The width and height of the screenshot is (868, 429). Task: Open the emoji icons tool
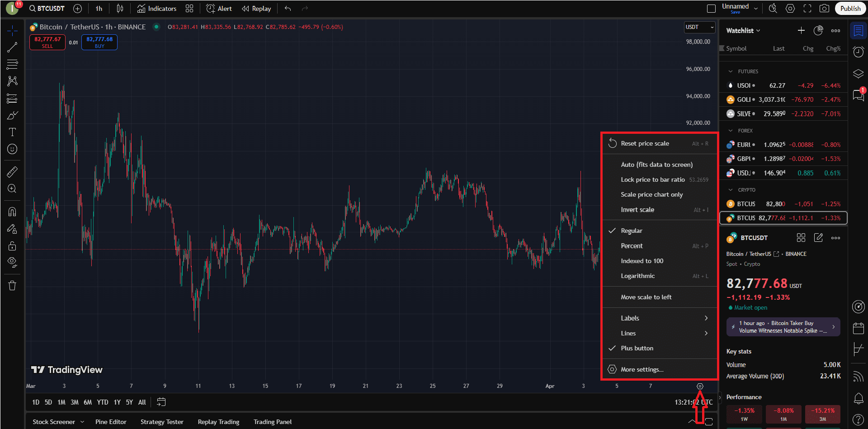(x=12, y=149)
